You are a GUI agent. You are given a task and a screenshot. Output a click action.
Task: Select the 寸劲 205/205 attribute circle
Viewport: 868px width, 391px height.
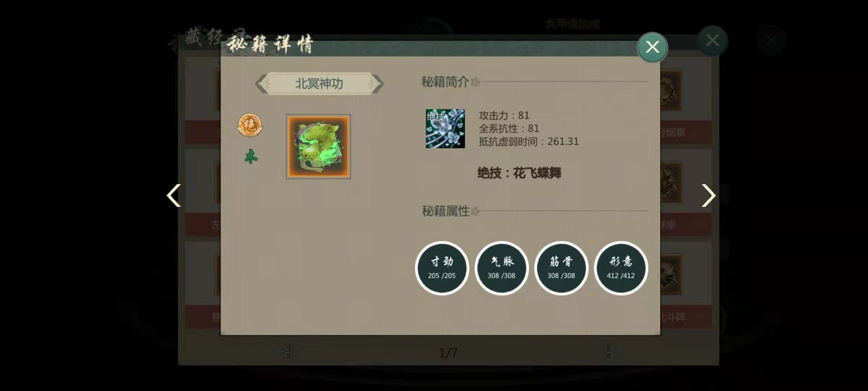click(442, 268)
